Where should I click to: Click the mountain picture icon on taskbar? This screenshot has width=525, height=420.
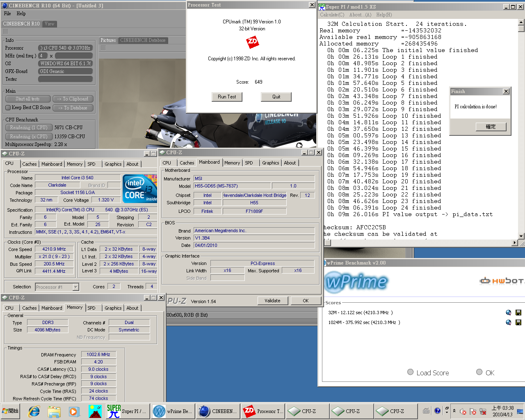pyautogui.click(x=95, y=411)
